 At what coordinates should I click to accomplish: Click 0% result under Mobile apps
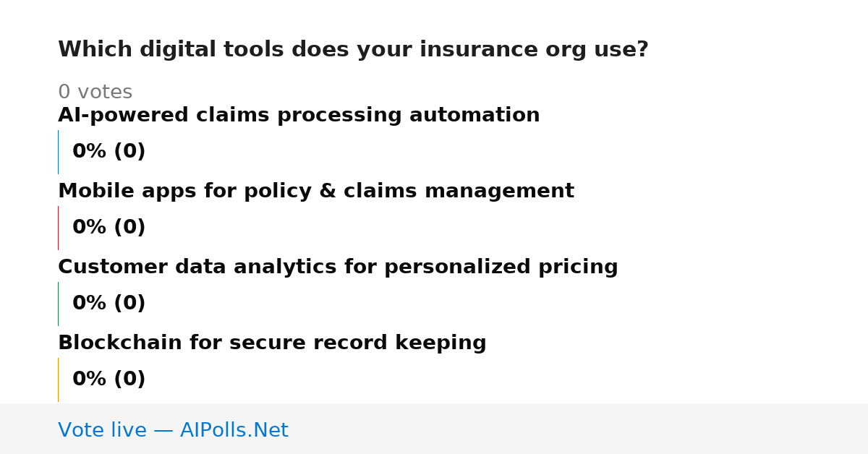109,228
